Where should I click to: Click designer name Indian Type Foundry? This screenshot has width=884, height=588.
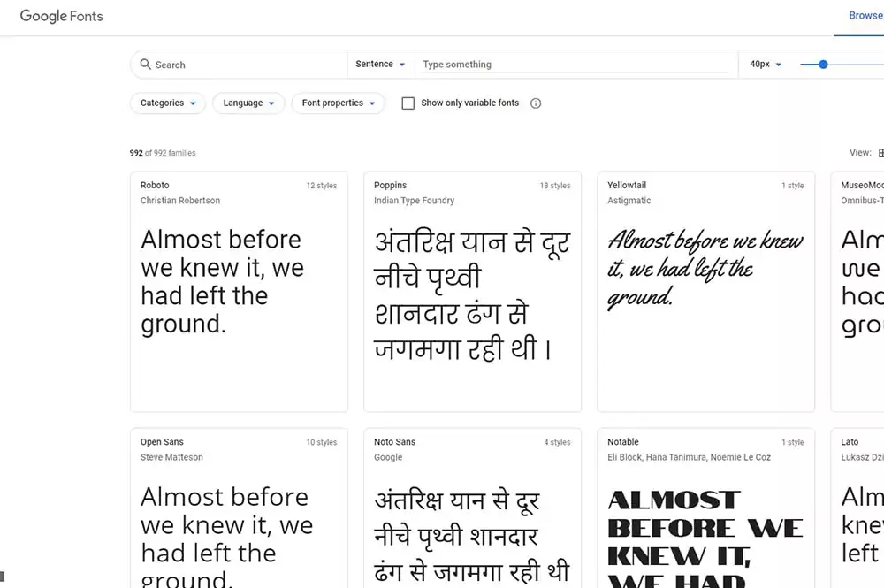click(x=414, y=200)
